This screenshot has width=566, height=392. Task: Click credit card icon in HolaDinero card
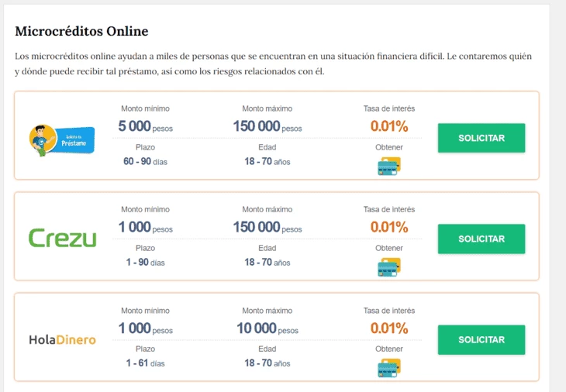389,368
